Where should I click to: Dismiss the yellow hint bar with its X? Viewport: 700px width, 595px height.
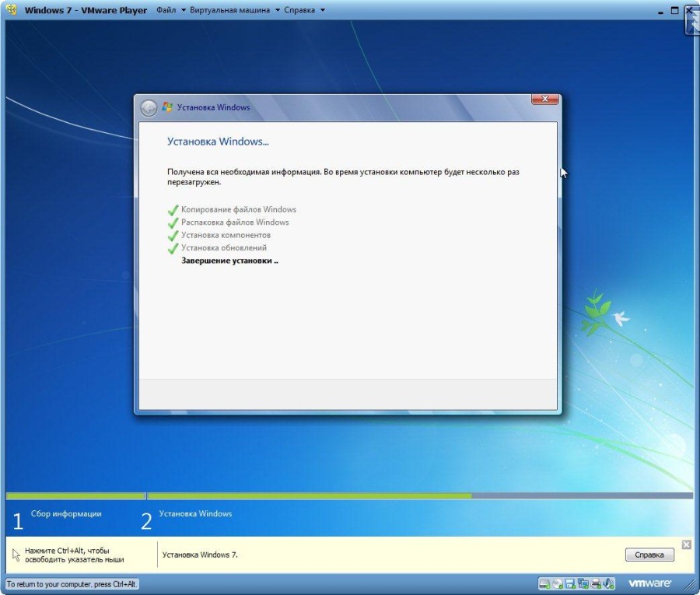pyautogui.click(x=686, y=544)
